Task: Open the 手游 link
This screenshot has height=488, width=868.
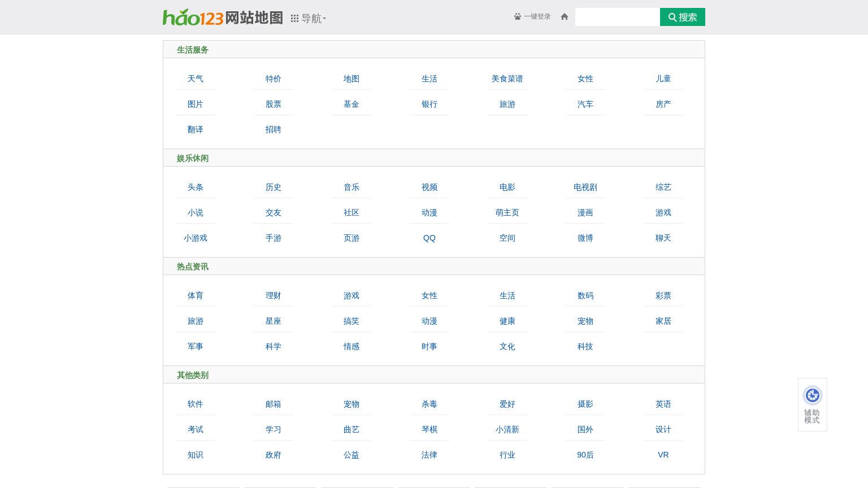Action: coord(274,238)
